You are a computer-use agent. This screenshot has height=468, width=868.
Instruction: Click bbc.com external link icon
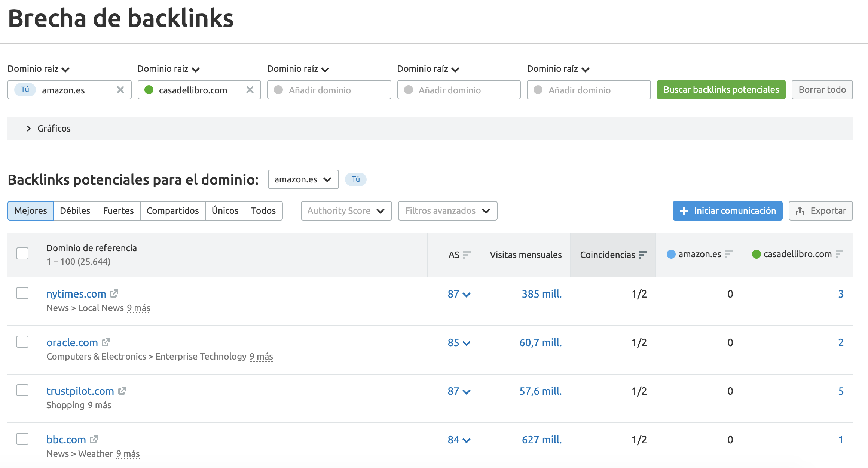click(94, 439)
